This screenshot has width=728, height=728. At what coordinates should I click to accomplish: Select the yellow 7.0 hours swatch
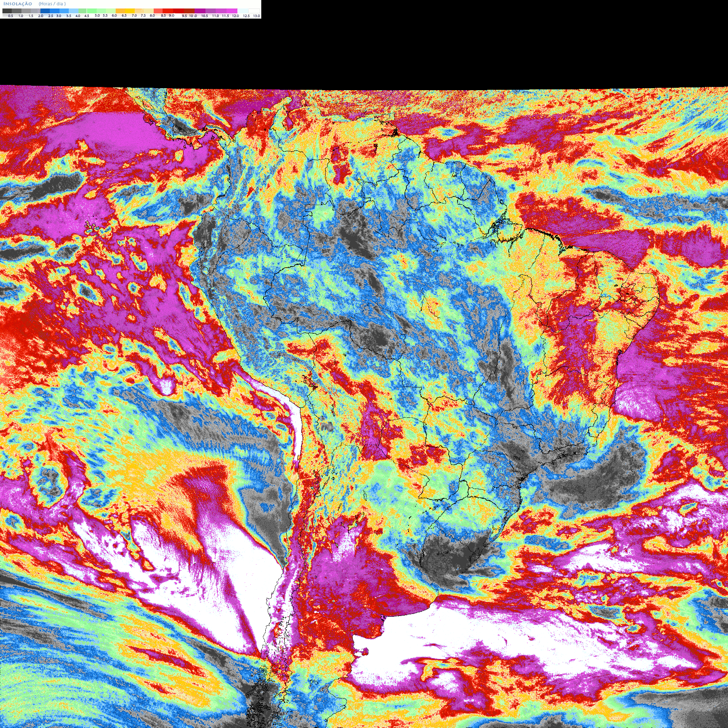tap(130, 11)
